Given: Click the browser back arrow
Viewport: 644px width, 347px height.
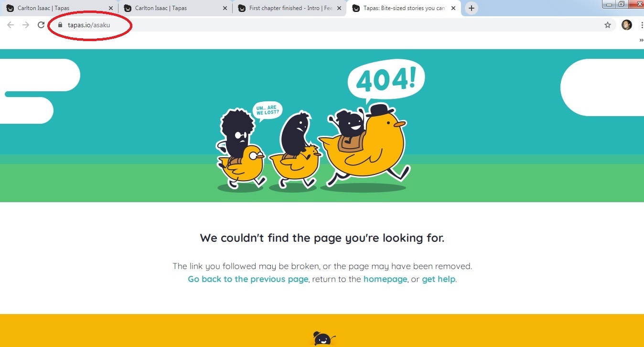Looking at the screenshot, I should (11, 25).
